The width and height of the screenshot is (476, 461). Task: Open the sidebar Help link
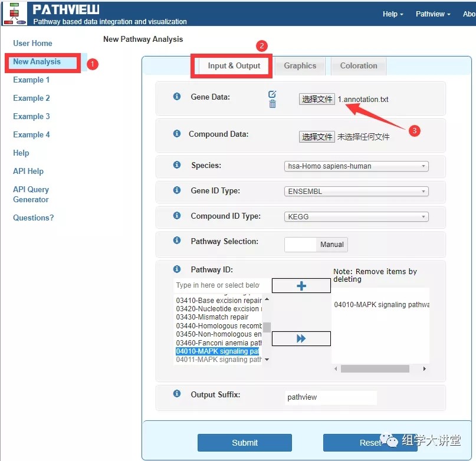(x=21, y=153)
